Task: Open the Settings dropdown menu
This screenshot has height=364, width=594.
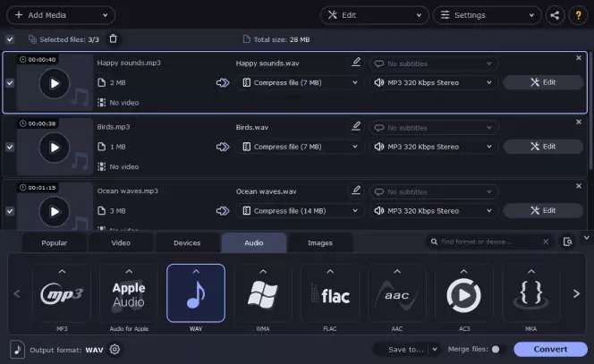Action: pyautogui.click(x=488, y=15)
